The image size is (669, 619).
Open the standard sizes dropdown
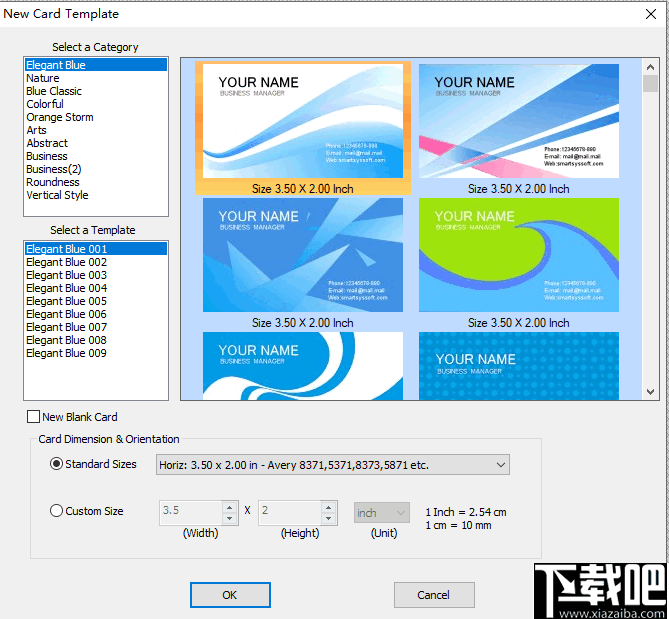point(333,465)
